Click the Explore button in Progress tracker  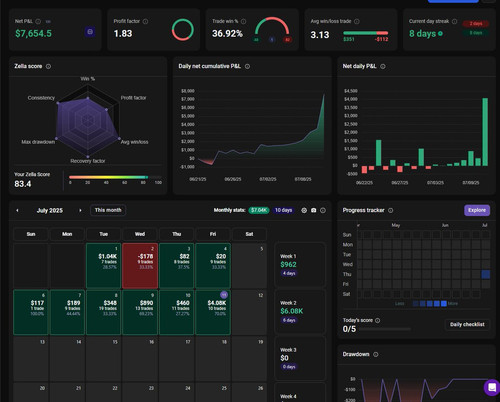click(x=477, y=210)
